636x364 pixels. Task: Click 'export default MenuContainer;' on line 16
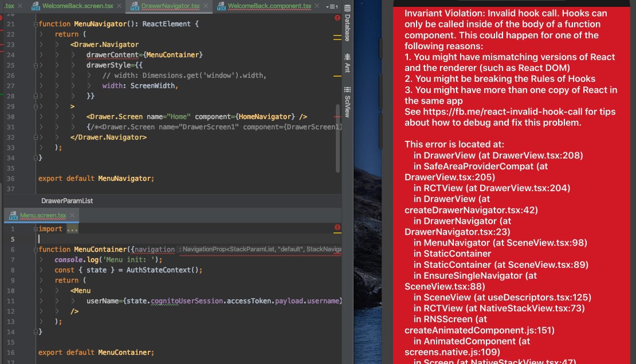click(x=96, y=352)
